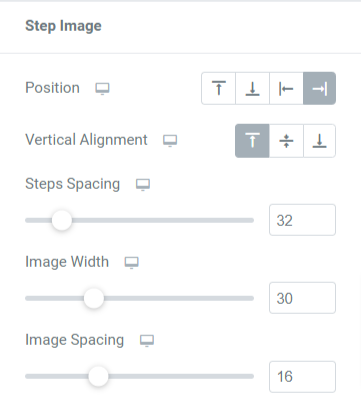Set image position to top

coord(219,88)
